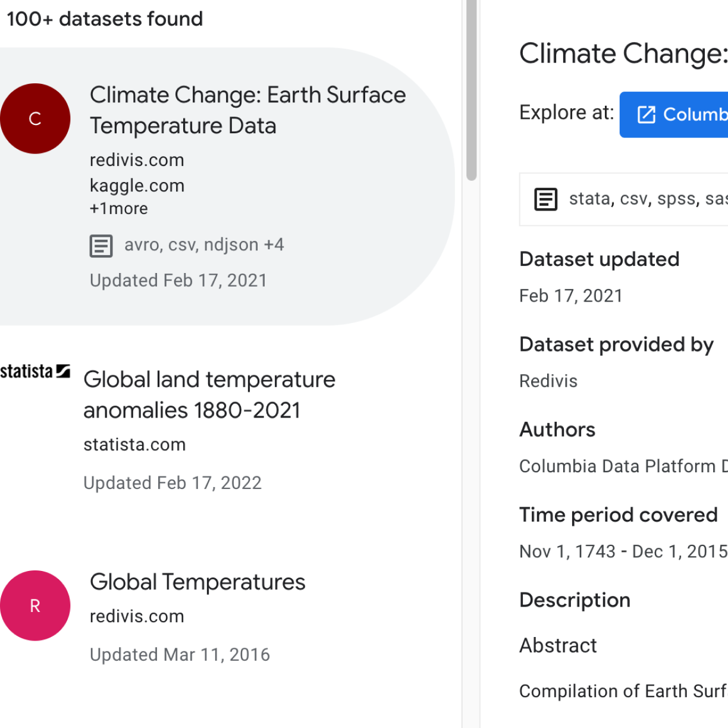The width and height of the screenshot is (728, 728).
Task: Click the file format icon beside avro, csv
Action: (101, 246)
